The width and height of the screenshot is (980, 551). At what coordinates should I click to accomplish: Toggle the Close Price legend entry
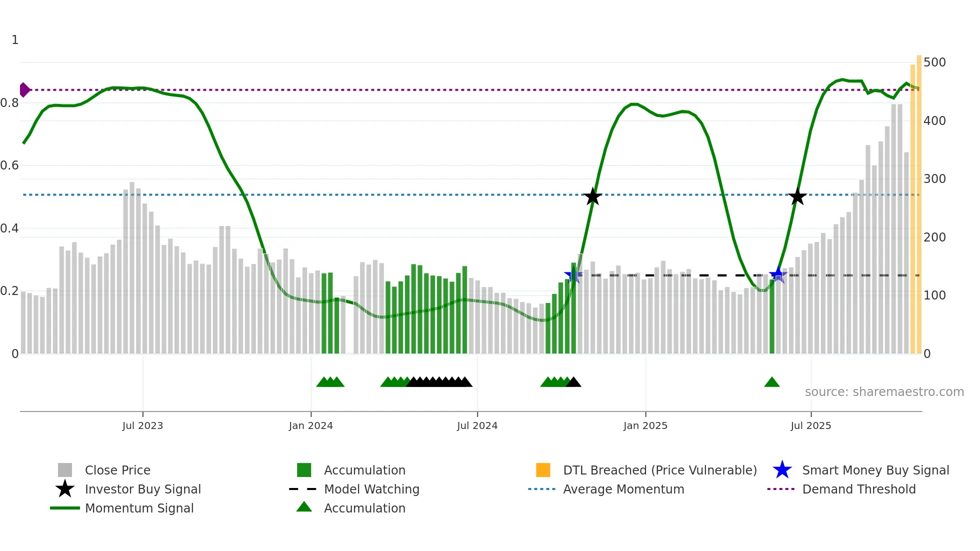click(117, 470)
